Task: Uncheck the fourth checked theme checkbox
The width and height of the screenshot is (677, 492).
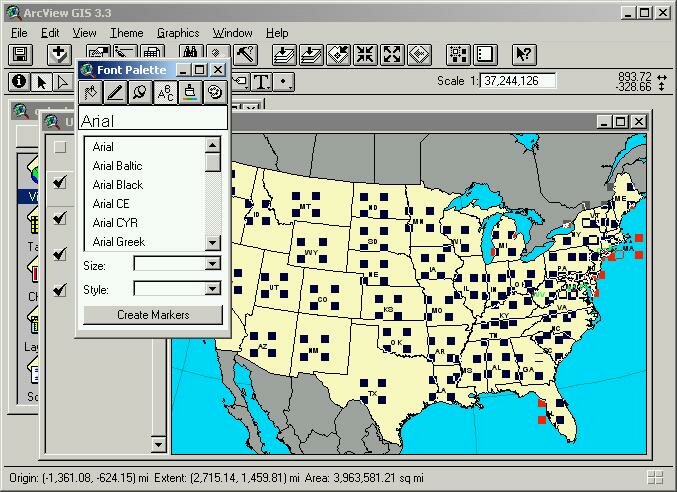Action: click(60, 290)
